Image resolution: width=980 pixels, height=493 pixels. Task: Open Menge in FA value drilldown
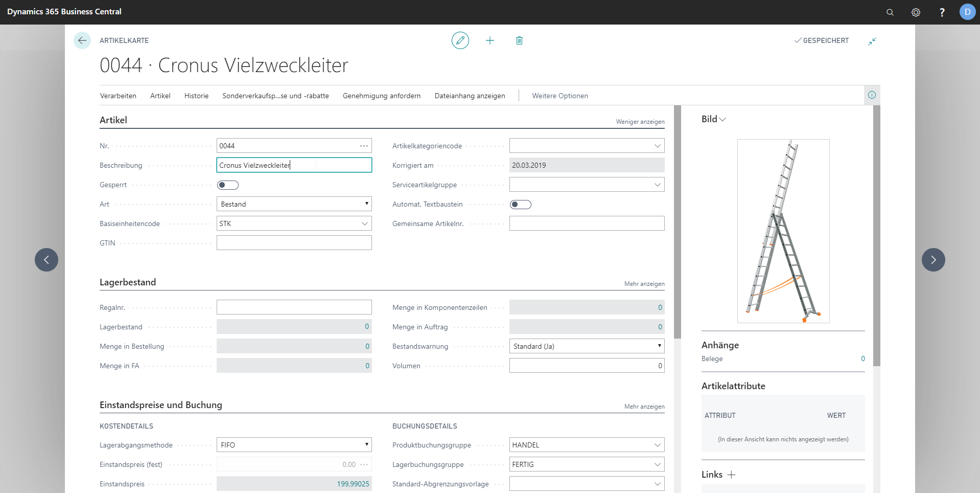pos(367,366)
